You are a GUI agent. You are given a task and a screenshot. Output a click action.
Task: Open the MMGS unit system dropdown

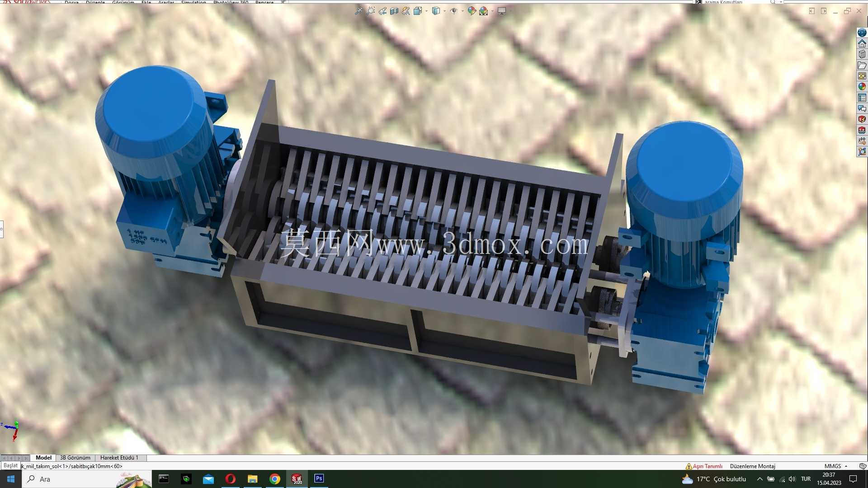tap(836, 466)
